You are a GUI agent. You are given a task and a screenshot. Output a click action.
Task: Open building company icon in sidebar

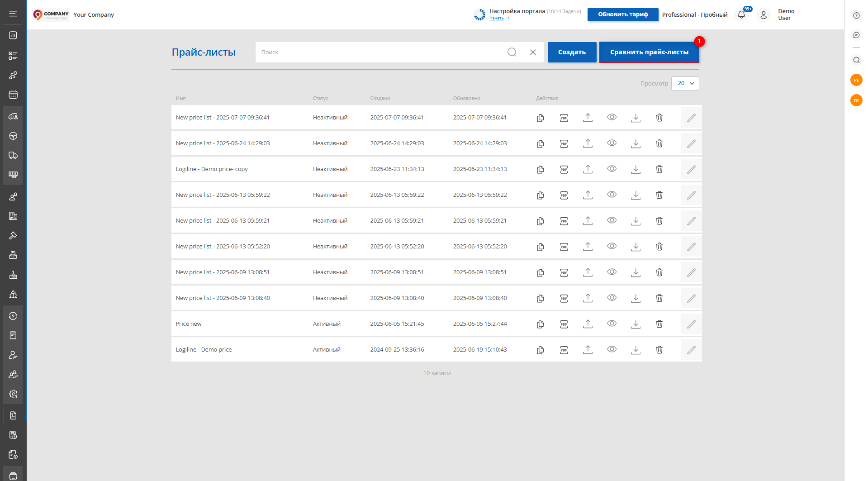pos(13,216)
